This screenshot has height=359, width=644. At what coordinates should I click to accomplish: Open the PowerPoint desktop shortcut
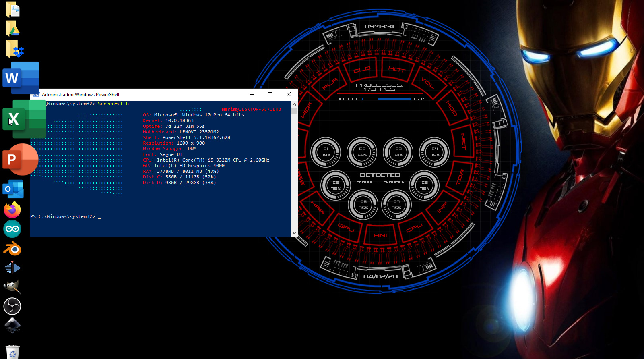pyautogui.click(x=19, y=160)
